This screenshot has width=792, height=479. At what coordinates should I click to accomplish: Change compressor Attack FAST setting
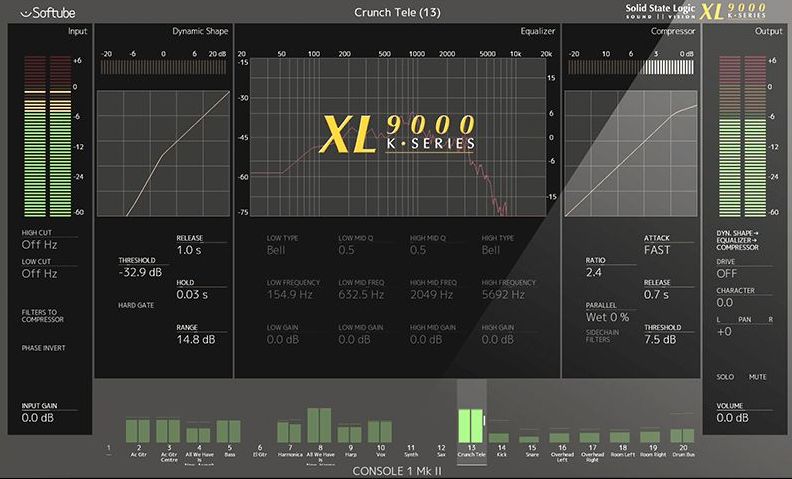[657, 250]
